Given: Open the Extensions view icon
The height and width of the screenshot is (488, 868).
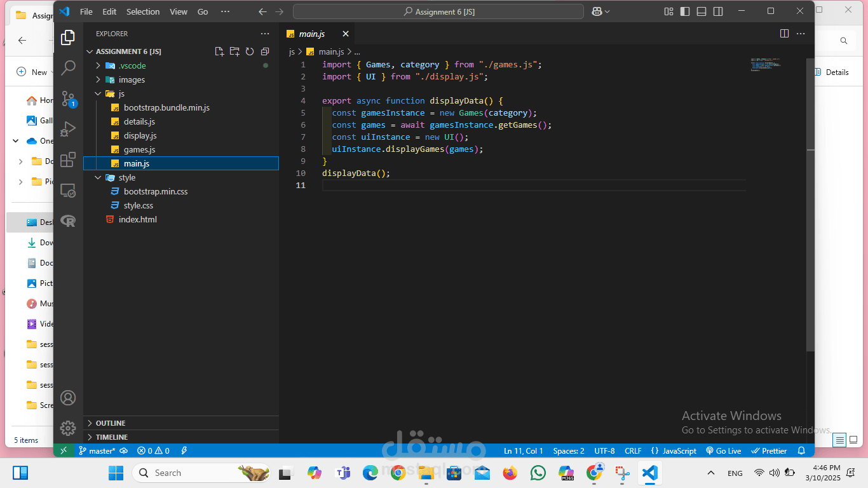Looking at the screenshot, I should point(68,159).
